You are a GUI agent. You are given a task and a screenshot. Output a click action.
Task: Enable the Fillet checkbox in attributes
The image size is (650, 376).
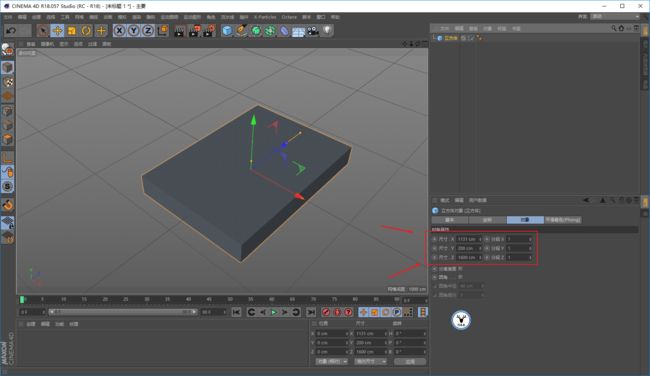(460, 277)
